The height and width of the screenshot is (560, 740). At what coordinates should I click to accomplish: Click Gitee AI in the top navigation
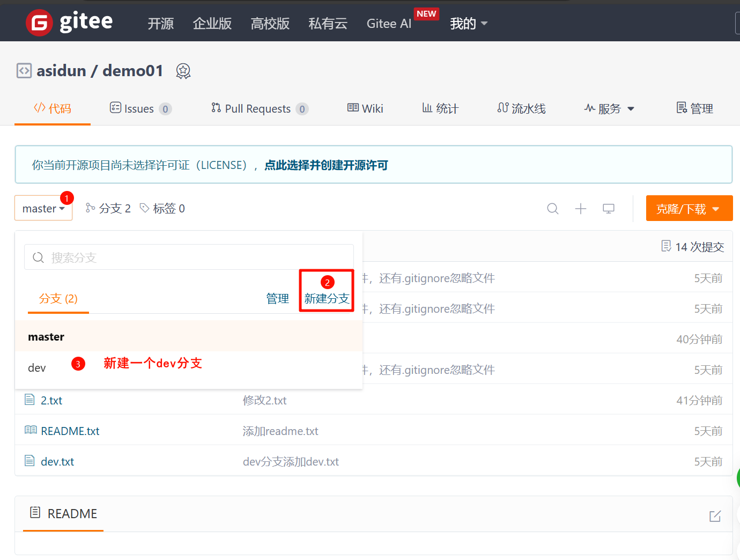coord(389,24)
